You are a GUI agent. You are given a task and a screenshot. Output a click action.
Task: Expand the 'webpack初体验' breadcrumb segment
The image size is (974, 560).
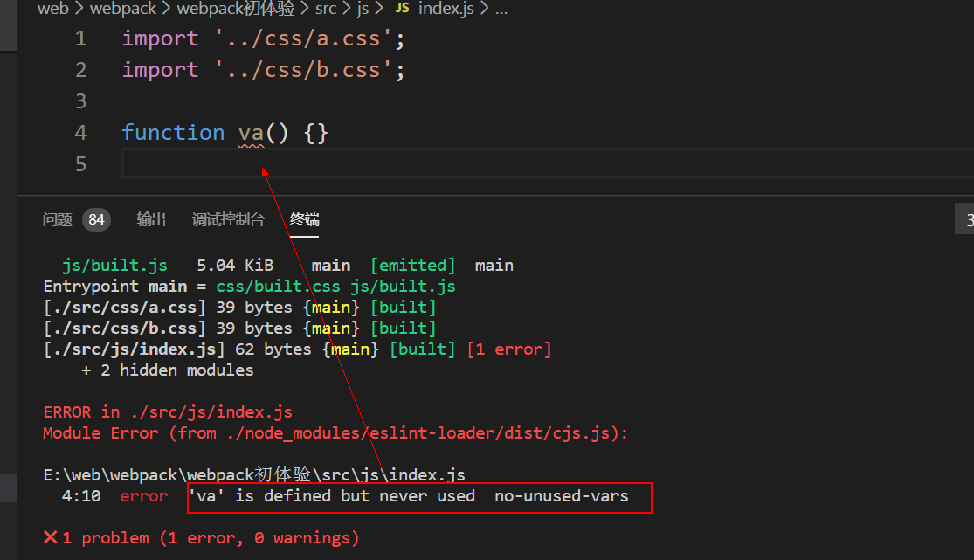tap(235, 9)
